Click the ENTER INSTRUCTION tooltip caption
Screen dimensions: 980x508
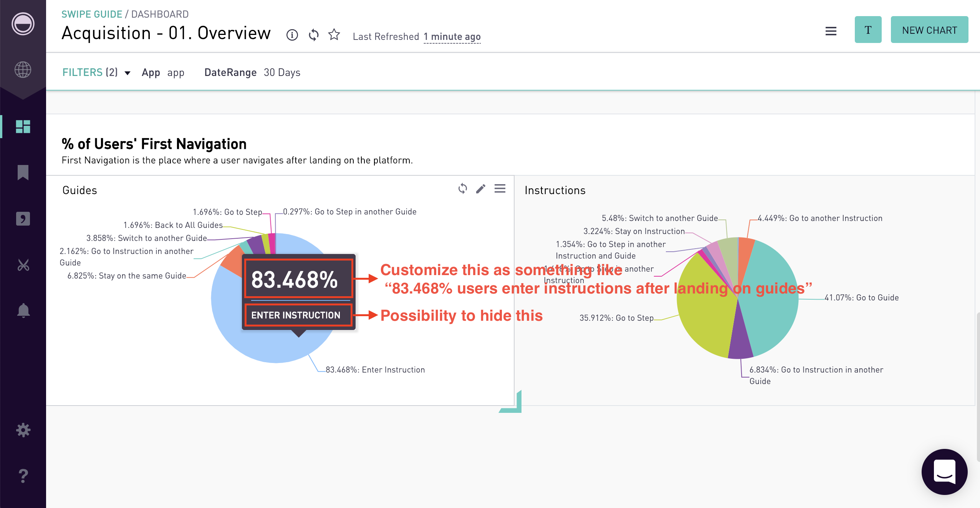tap(296, 315)
